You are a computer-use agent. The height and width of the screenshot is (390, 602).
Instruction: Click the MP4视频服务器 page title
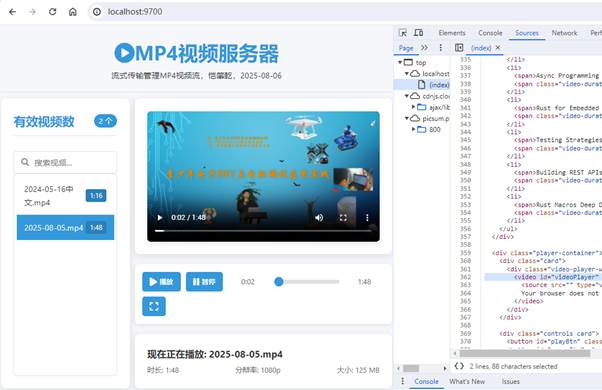tap(207, 53)
